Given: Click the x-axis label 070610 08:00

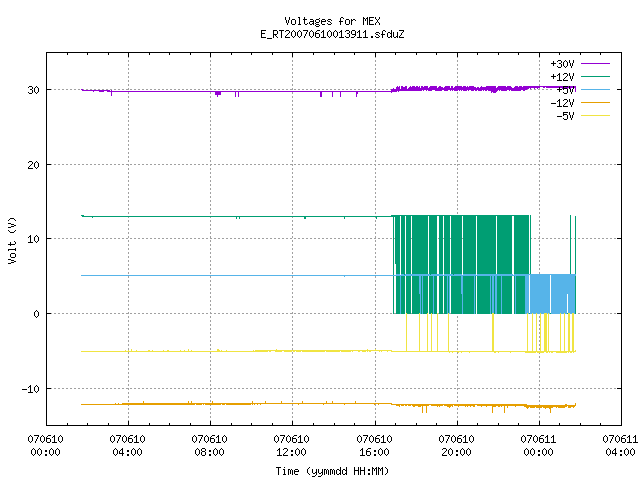Looking at the screenshot, I should click(209, 446).
